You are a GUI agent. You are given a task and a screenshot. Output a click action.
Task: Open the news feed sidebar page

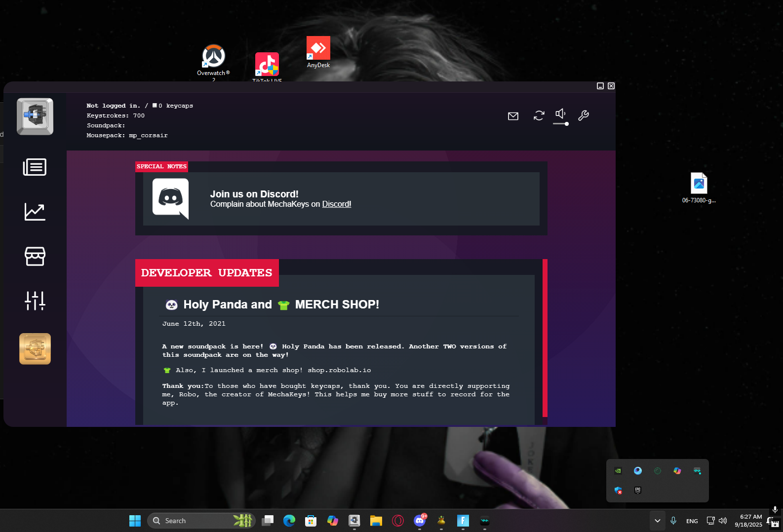[35, 167]
